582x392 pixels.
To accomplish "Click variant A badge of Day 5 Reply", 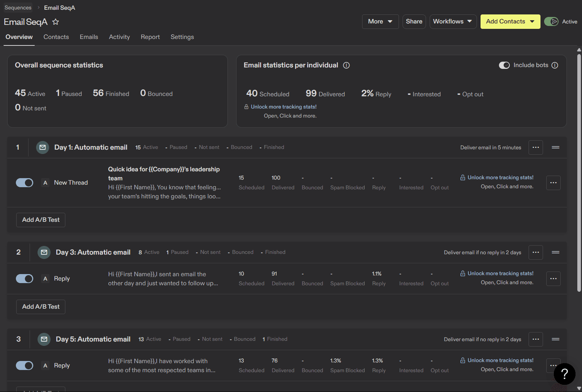I will [x=45, y=366].
